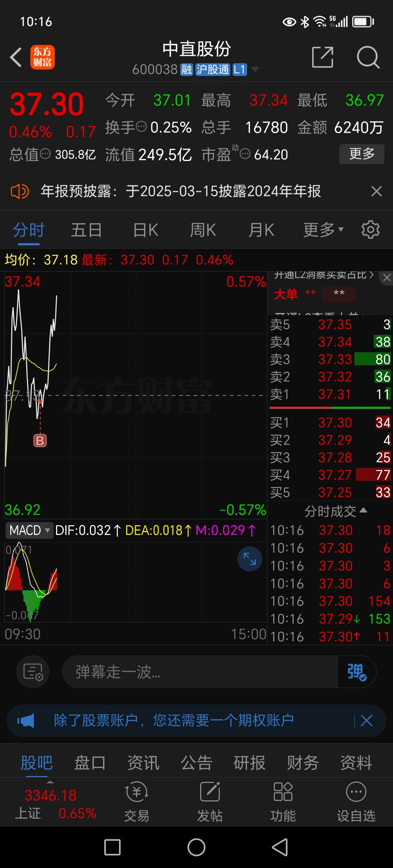Tap Android home circle button
Image resolution: width=393 pixels, height=868 pixels.
[x=196, y=847]
